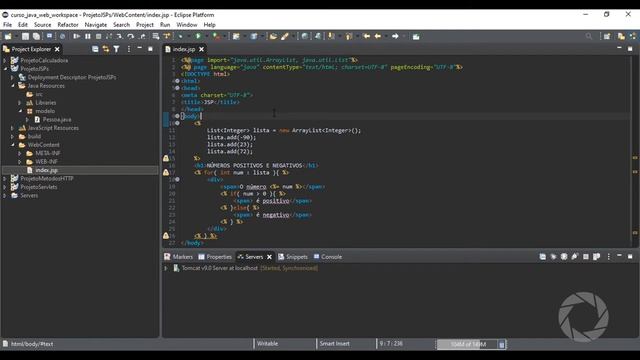The width and height of the screenshot is (640, 360).
Task: Open the Servers view menu (three dots)
Action: 608,257
